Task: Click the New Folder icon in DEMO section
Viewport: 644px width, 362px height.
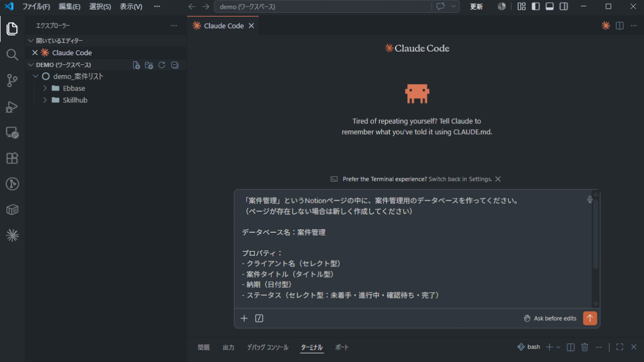Action: tap(149, 65)
